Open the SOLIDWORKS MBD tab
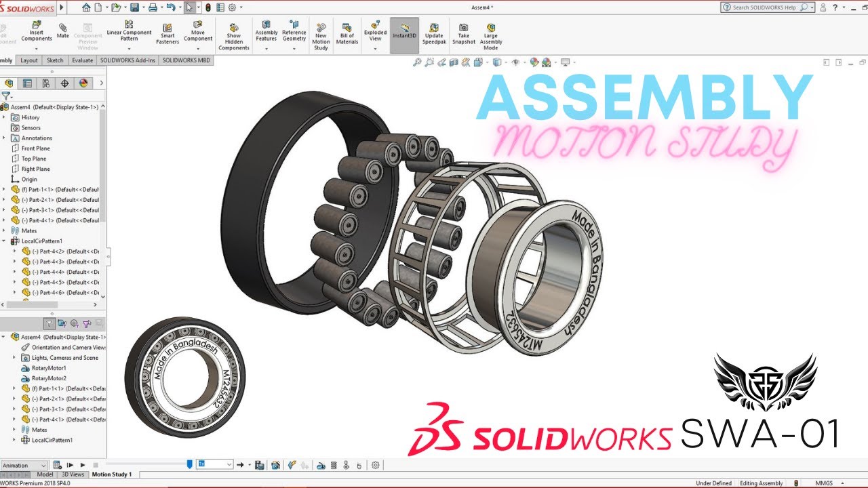Image resolution: width=868 pixels, height=488 pixels. pos(186,60)
